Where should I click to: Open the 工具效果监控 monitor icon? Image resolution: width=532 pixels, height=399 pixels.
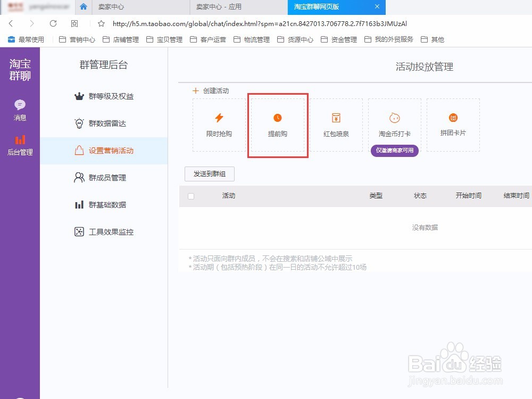pyautogui.click(x=78, y=231)
